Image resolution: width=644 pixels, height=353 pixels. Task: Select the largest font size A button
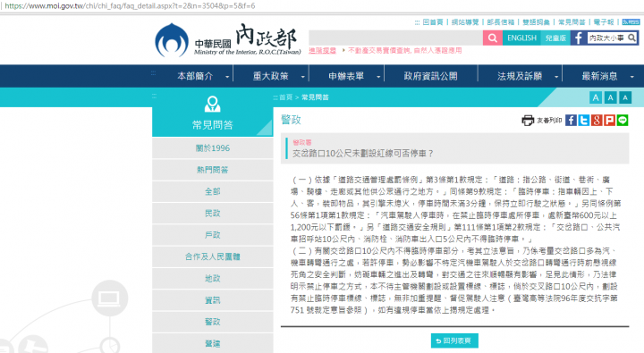click(596, 97)
